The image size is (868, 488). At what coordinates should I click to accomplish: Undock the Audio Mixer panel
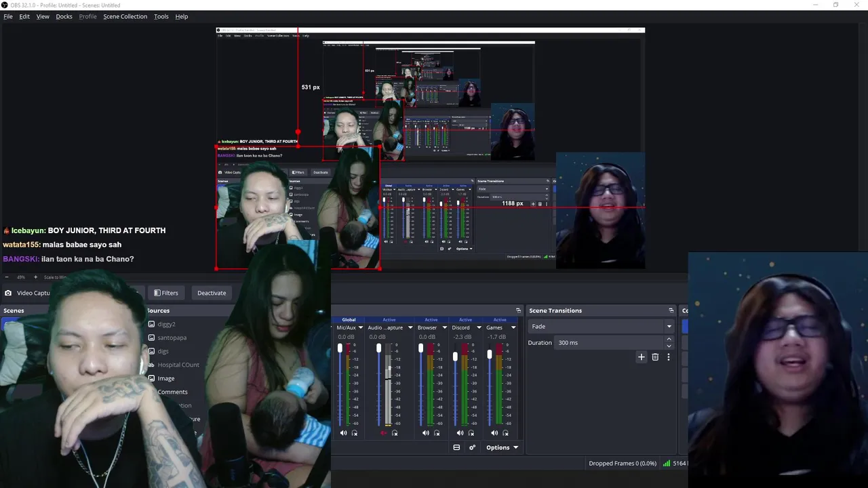pos(518,310)
